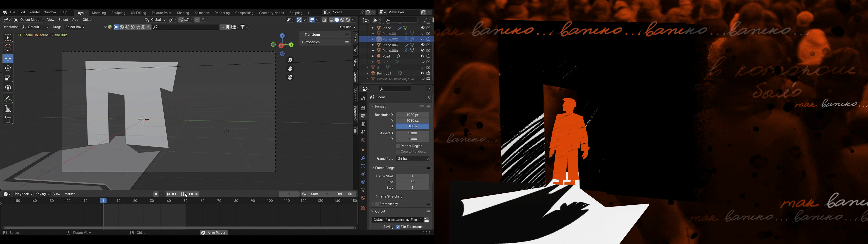Activate the Rotate tool
868x244 pixels.
click(x=8, y=68)
